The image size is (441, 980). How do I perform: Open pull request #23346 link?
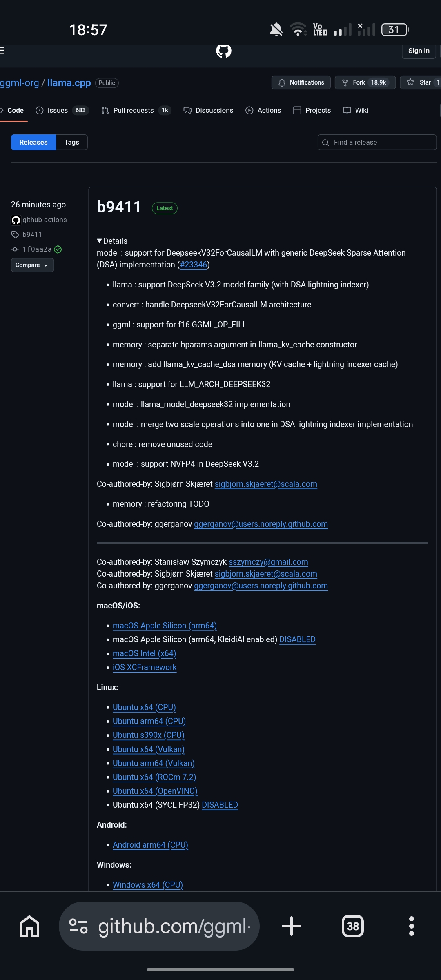point(194,265)
